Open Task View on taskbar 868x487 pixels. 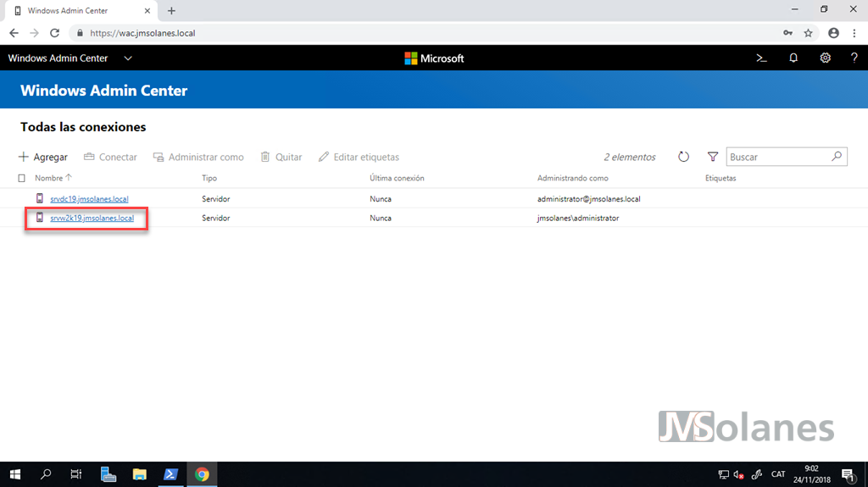click(x=75, y=474)
